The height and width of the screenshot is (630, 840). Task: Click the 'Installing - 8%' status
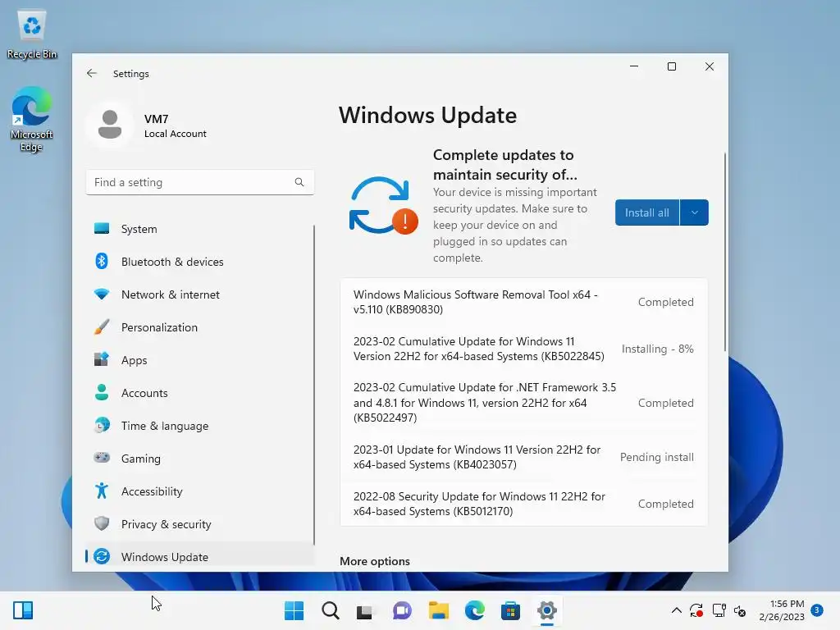point(657,349)
